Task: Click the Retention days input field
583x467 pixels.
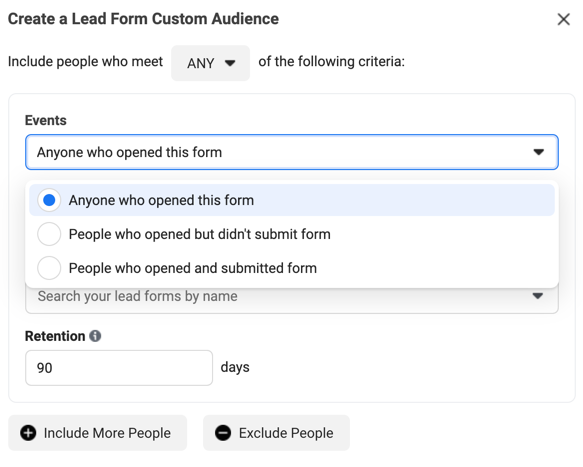Action: (119, 368)
